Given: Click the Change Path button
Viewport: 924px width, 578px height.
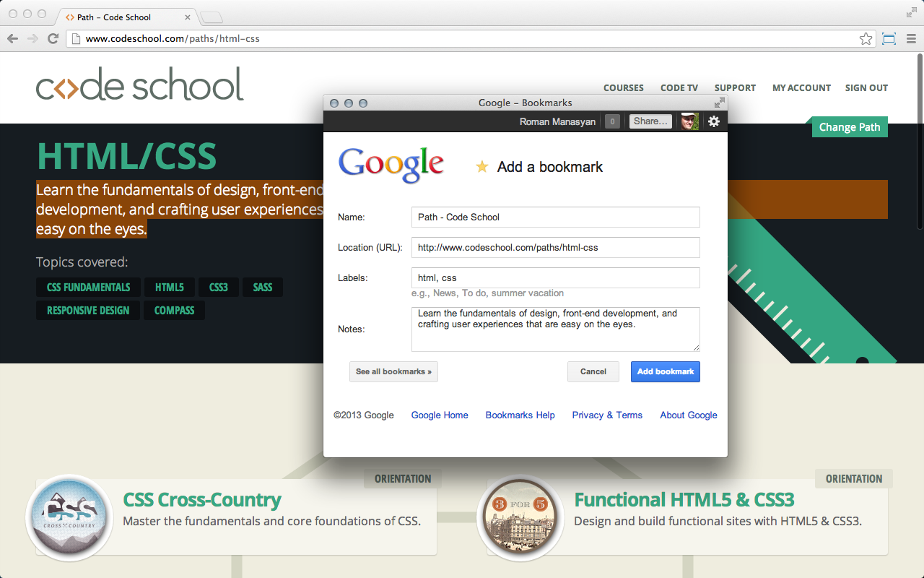Looking at the screenshot, I should click(850, 127).
